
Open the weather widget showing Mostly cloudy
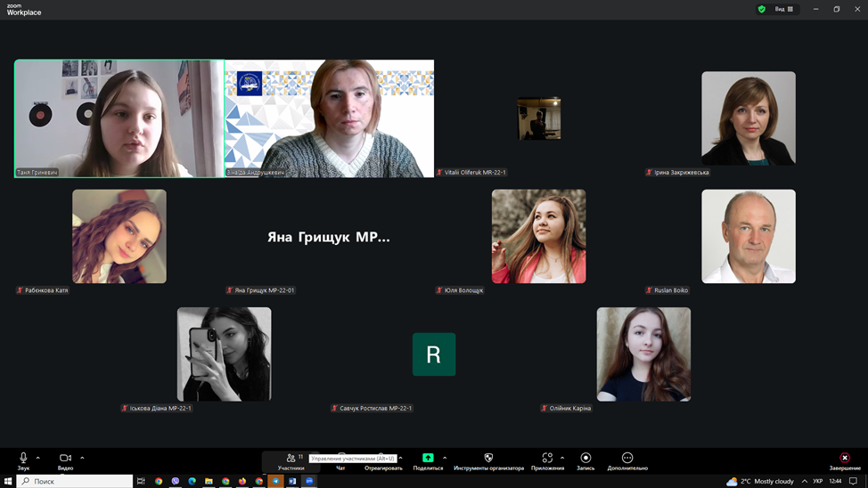[760, 481]
